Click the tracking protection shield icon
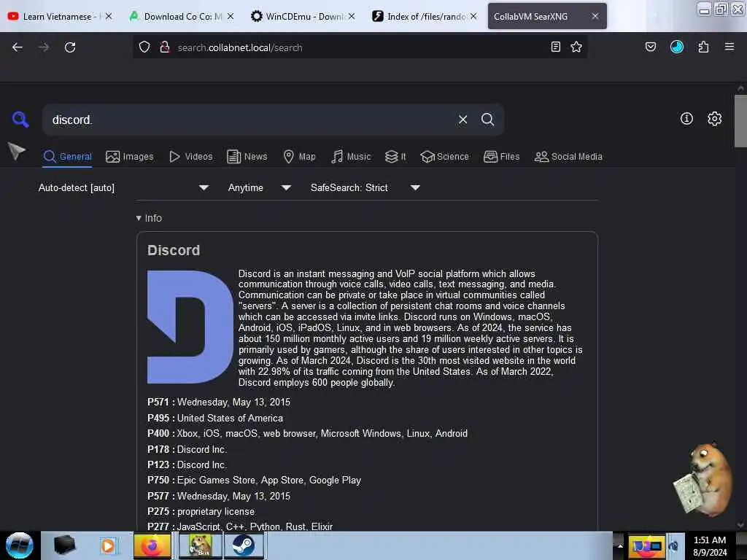This screenshot has height=560, width=747. click(144, 47)
